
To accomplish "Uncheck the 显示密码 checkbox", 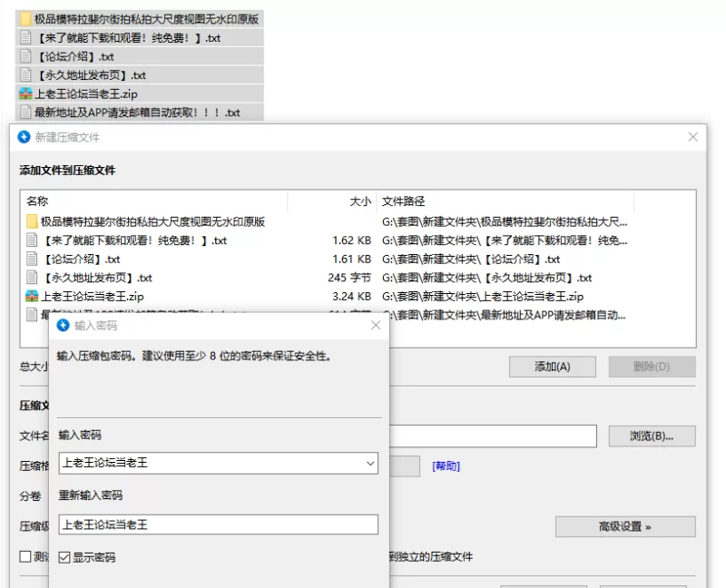I will (64, 557).
